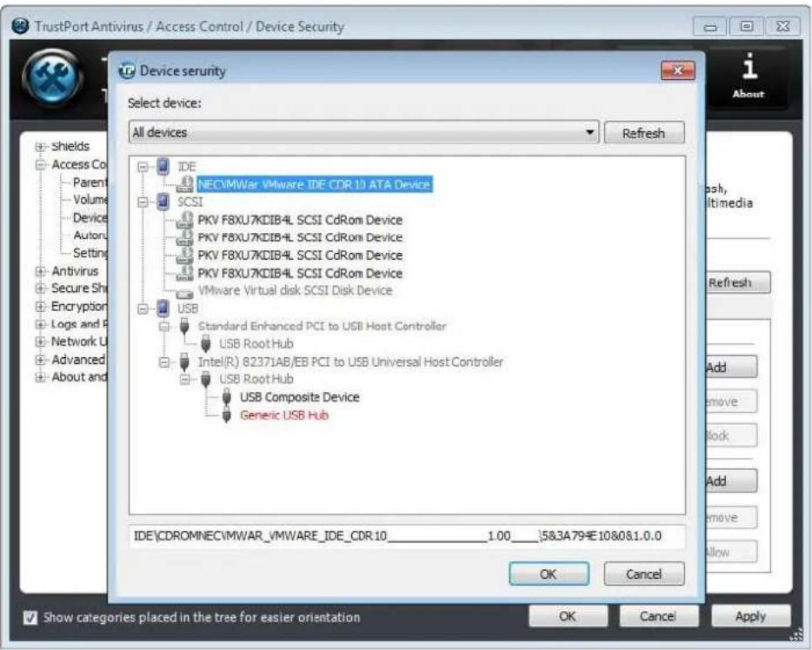Click the Standard Enhanced PCI controller plug icon

coord(184,327)
